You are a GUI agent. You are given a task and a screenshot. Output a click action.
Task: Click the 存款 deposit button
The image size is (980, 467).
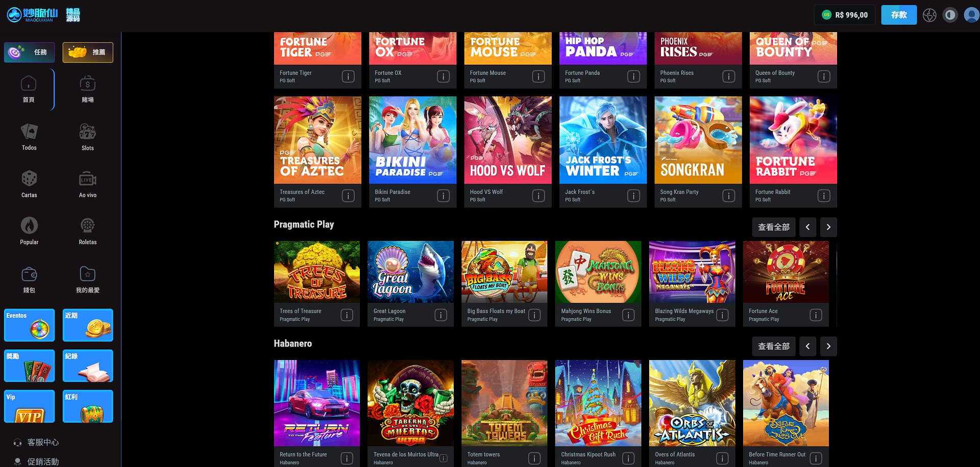899,15
